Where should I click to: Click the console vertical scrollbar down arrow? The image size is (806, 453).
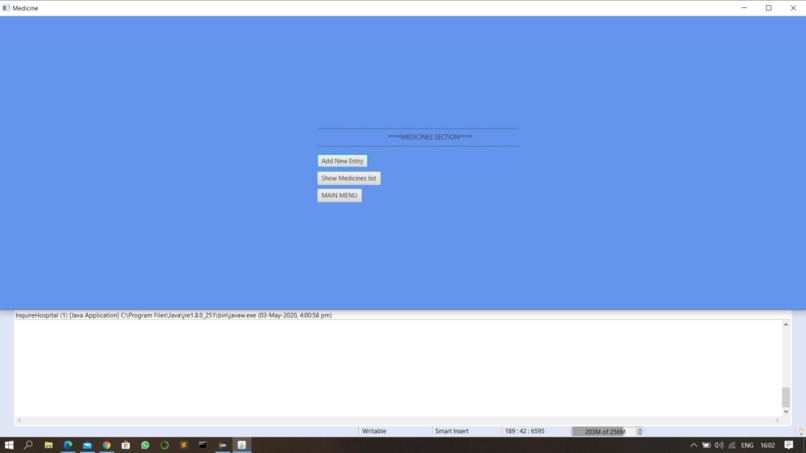pyautogui.click(x=785, y=411)
